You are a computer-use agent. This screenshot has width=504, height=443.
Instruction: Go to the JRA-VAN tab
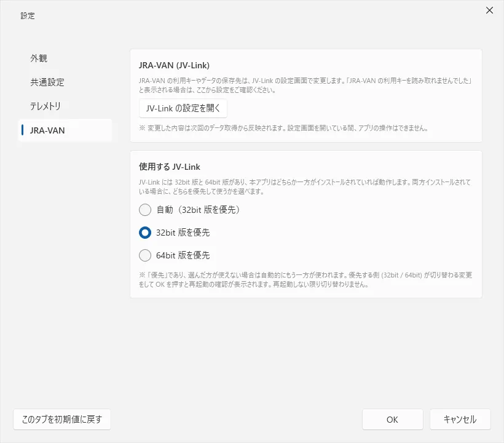[65, 130]
